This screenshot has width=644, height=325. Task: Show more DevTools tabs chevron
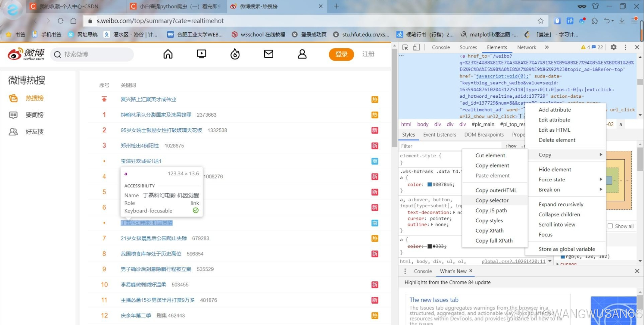tap(547, 47)
